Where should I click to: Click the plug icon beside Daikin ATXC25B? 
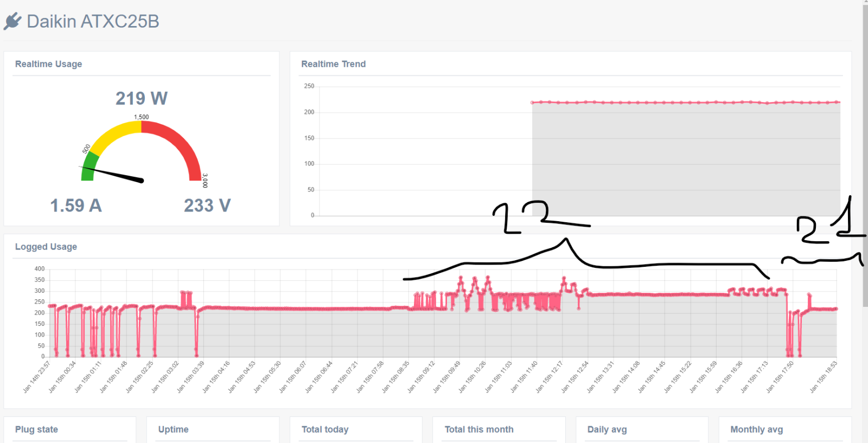(x=12, y=21)
